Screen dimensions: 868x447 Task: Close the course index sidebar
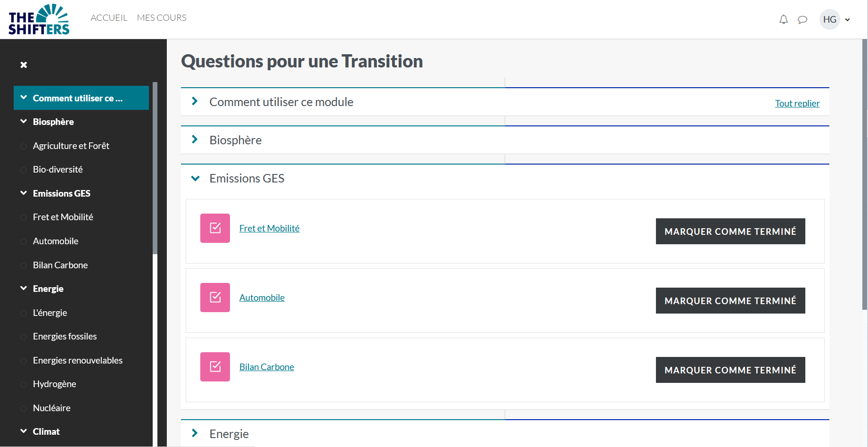coord(24,65)
